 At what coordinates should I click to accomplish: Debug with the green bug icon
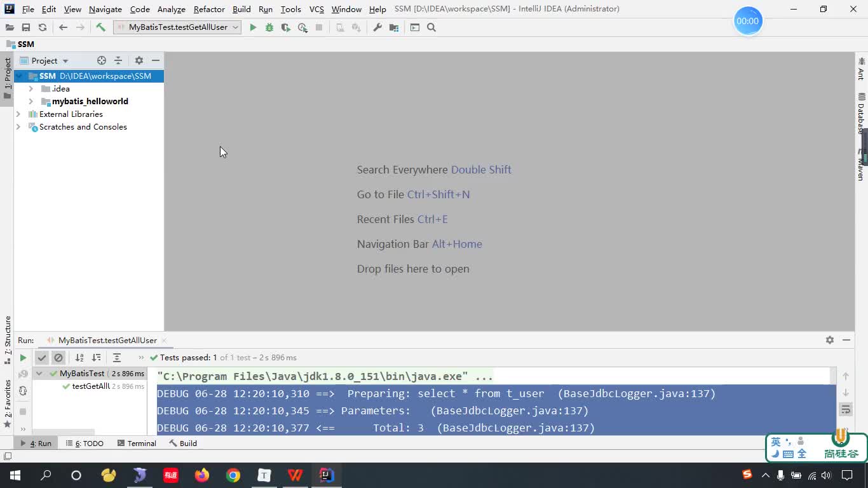(x=269, y=27)
